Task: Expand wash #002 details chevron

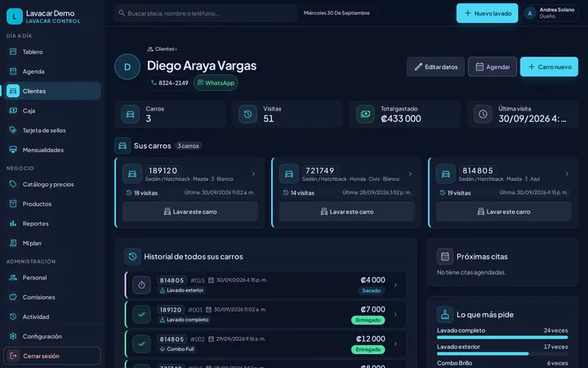Action: click(395, 343)
